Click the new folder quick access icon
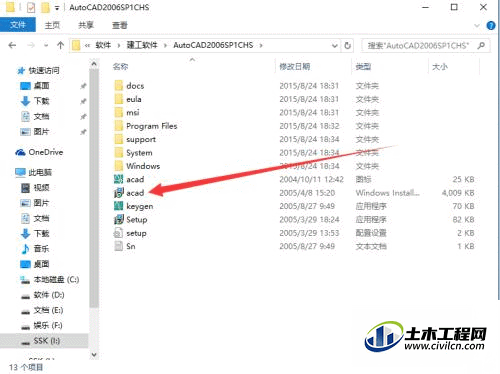The width and height of the screenshot is (500, 374). [x=45, y=7]
